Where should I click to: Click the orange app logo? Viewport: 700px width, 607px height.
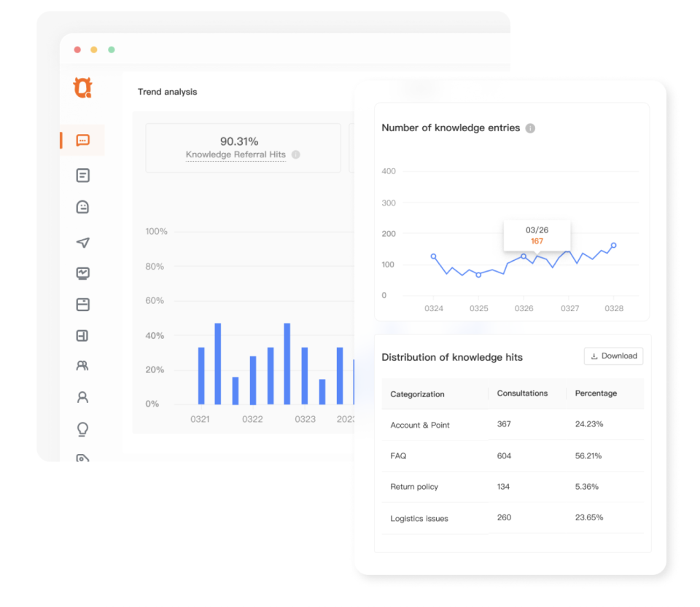point(83,87)
